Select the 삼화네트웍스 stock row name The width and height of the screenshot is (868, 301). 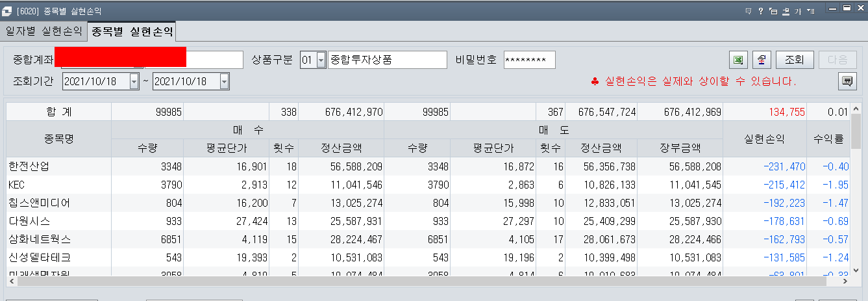click(40, 239)
